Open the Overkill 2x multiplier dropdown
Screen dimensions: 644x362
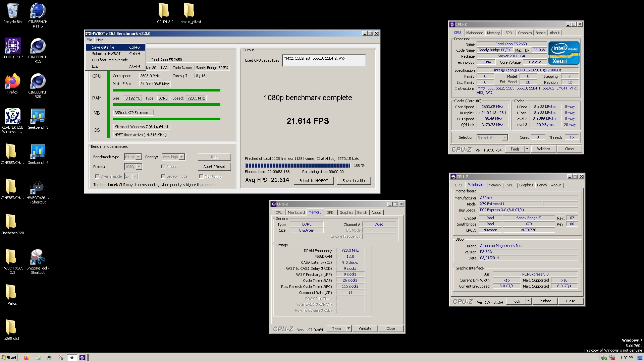coord(135,176)
